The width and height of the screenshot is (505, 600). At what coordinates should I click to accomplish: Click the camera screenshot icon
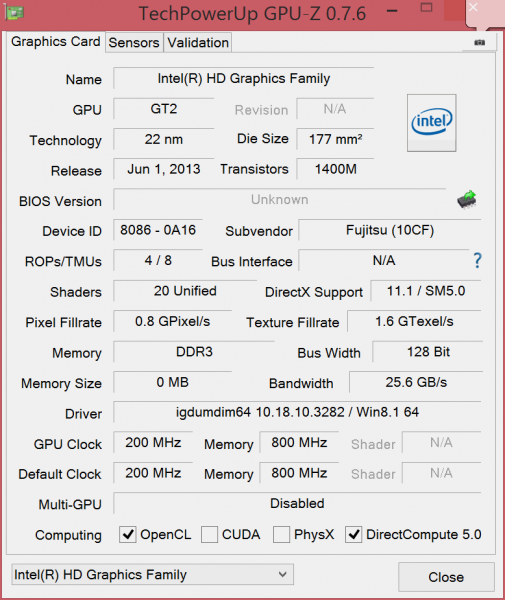[x=479, y=42]
